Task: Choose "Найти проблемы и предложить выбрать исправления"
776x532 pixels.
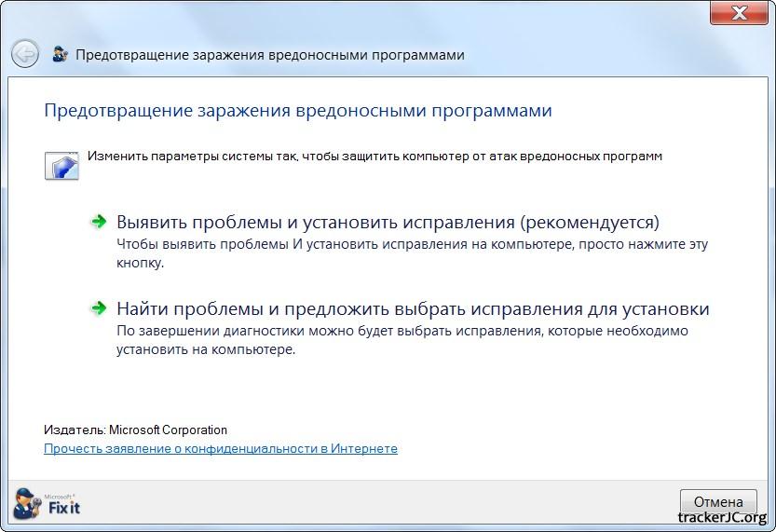Action: coord(412,308)
